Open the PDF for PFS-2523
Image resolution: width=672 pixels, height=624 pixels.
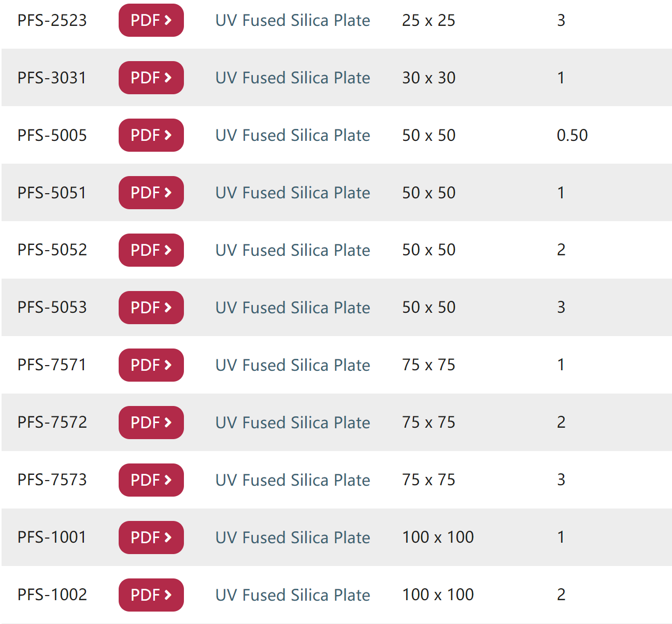click(x=151, y=20)
